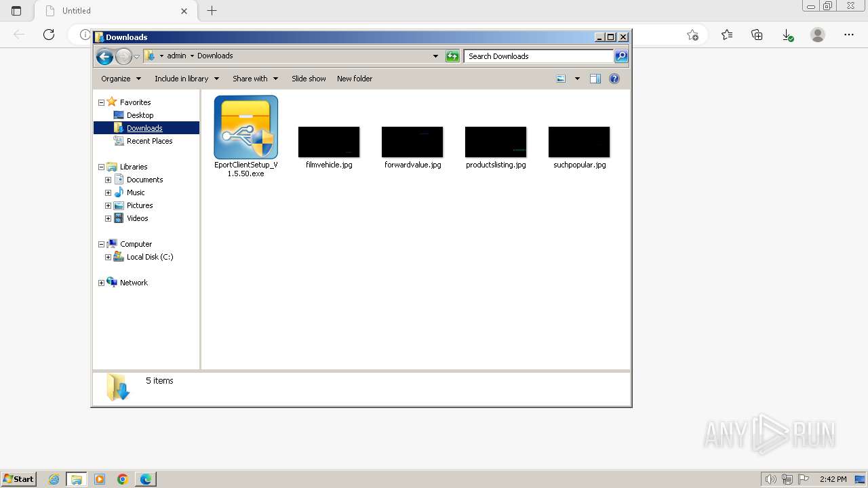
Task: Launch Google Chrome from taskbar
Action: tap(123, 479)
